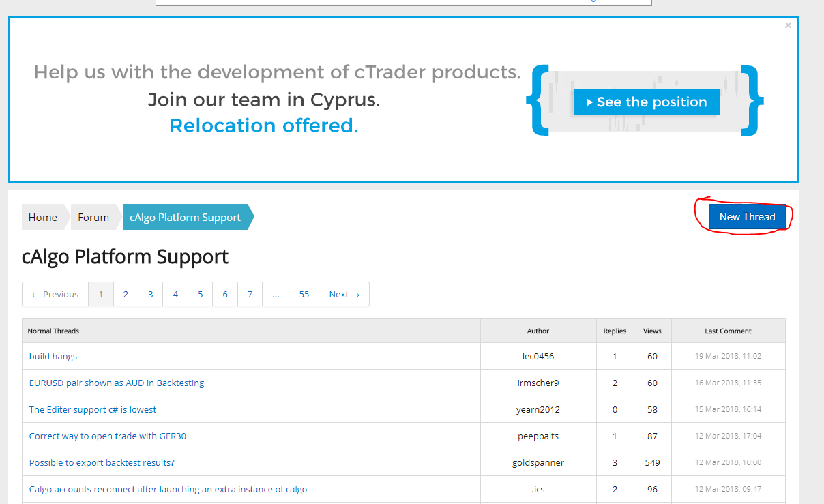Click author lec0456
Viewport: 824px width, 504px height.
click(x=538, y=356)
